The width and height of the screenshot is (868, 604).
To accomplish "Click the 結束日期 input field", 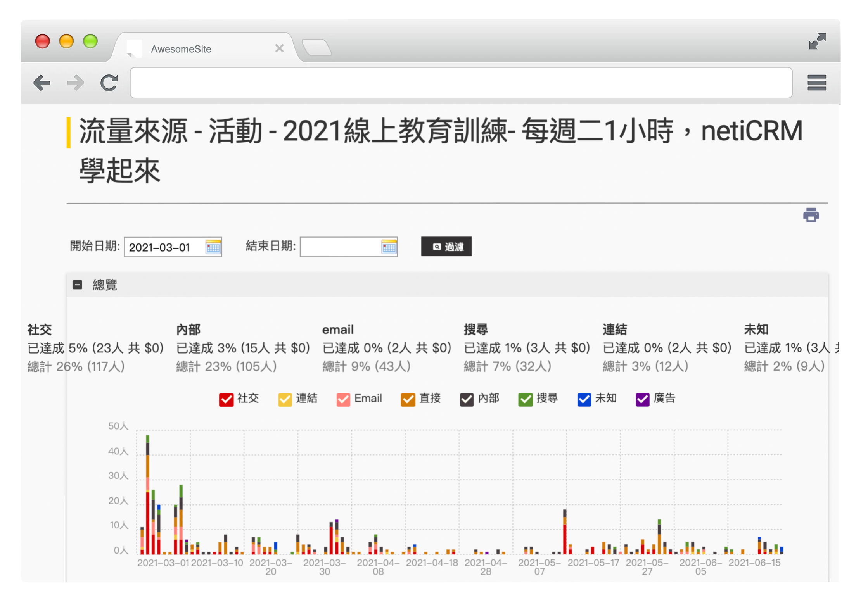I will click(x=349, y=247).
